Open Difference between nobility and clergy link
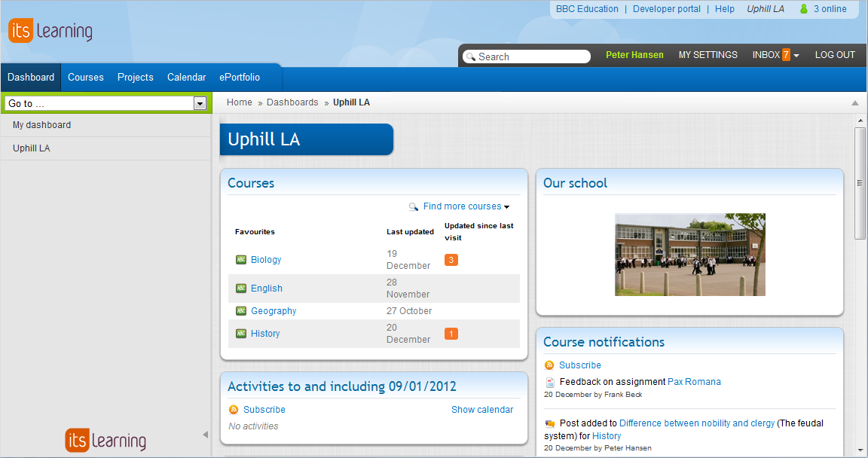The height and width of the screenshot is (458, 868). click(697, 423)
